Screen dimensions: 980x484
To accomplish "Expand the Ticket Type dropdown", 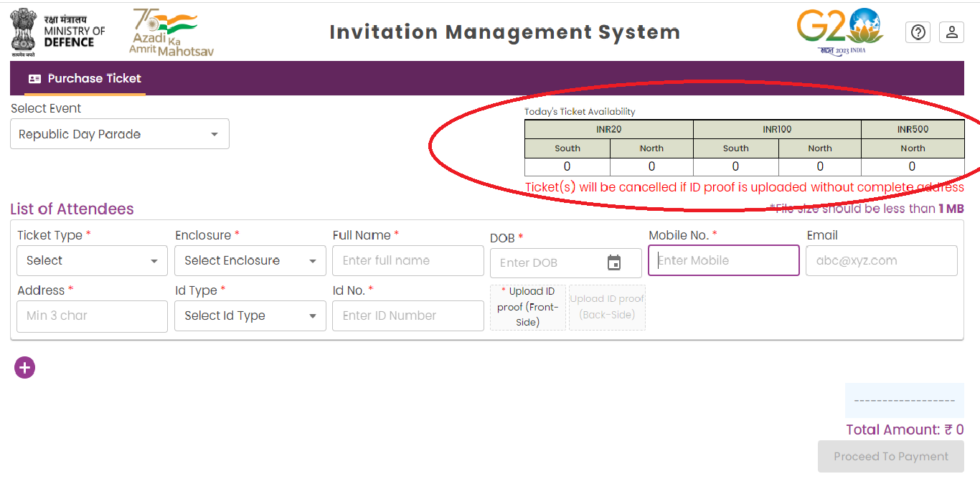I will (x=92, y=261).
